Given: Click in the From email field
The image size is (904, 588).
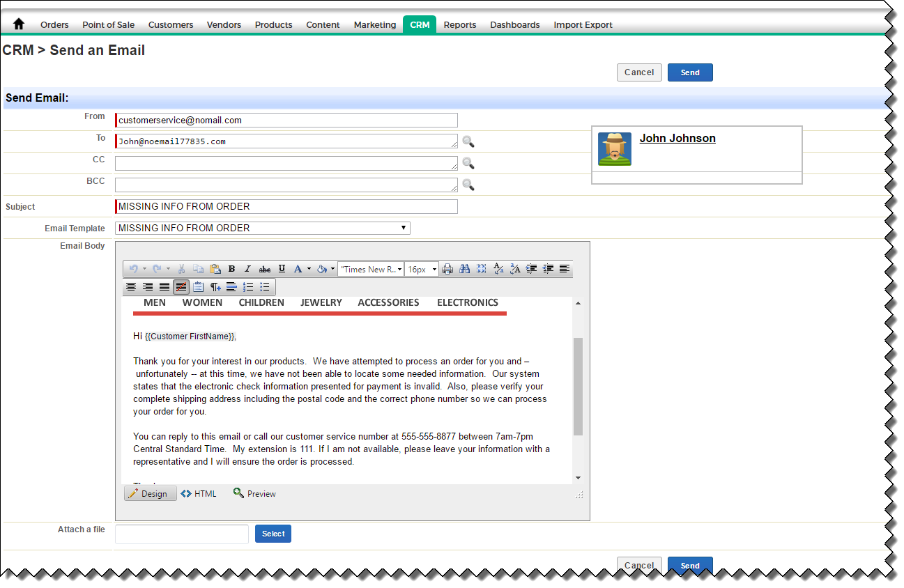Looking at the screenshot, I should pos(286,120).
